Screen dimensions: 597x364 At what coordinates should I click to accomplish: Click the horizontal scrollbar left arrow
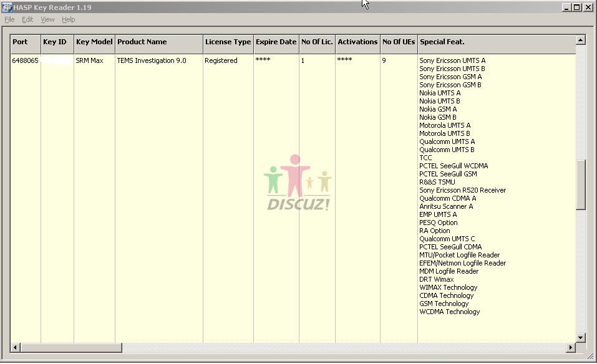tap(16, 347)
